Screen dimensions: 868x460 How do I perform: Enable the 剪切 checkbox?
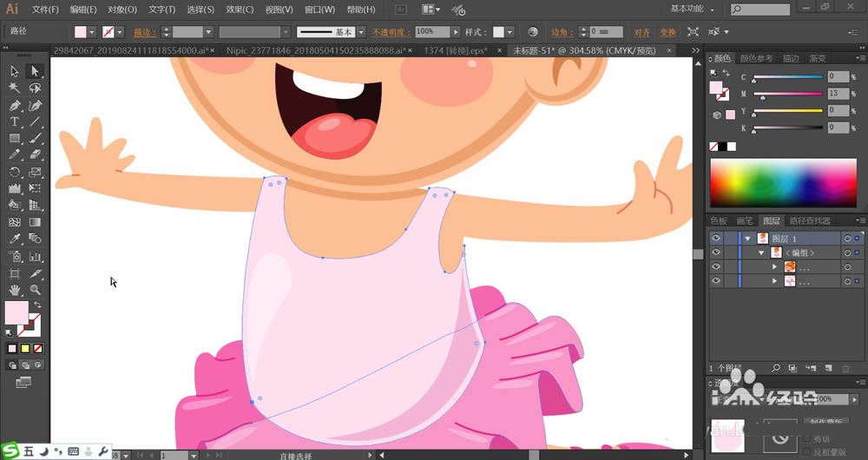coord(807,438)
